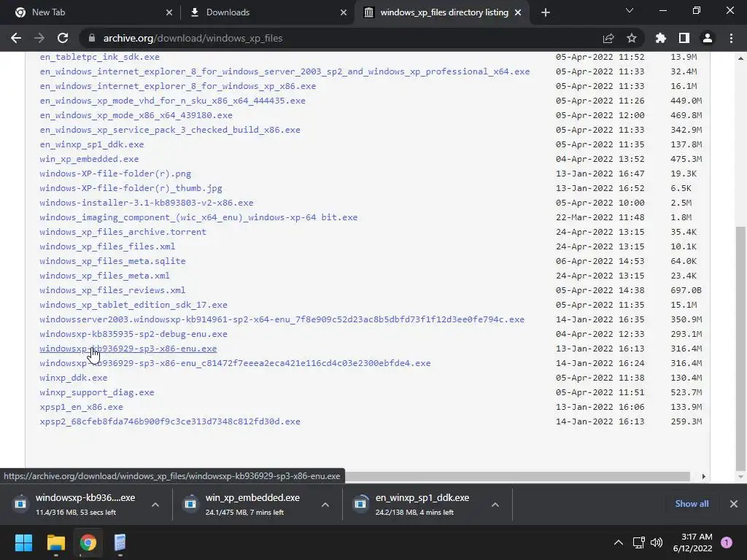Go back to the previous page
Screen dimensions: 747x560
[16, 38]
